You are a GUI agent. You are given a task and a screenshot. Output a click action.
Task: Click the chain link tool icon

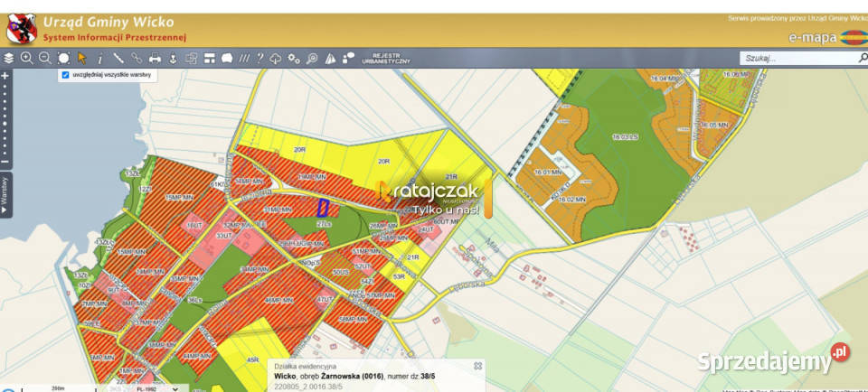tap(137, 58)
